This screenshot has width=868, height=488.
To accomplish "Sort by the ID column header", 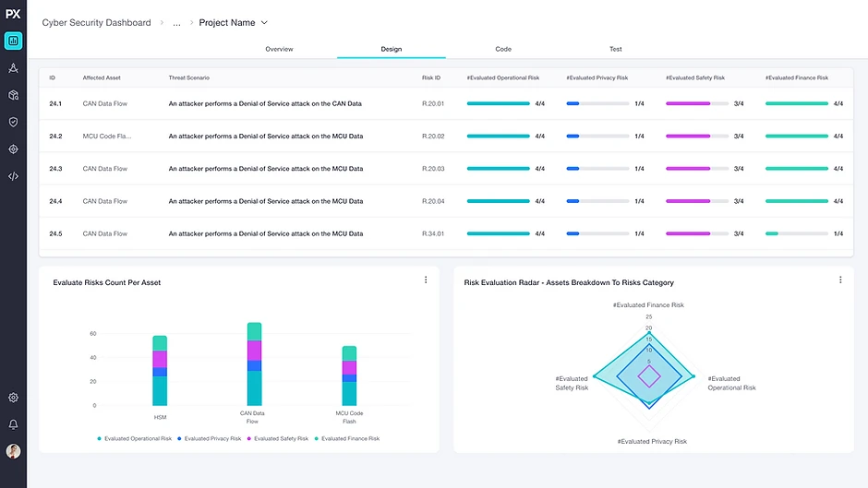I will tap(52, 78).
